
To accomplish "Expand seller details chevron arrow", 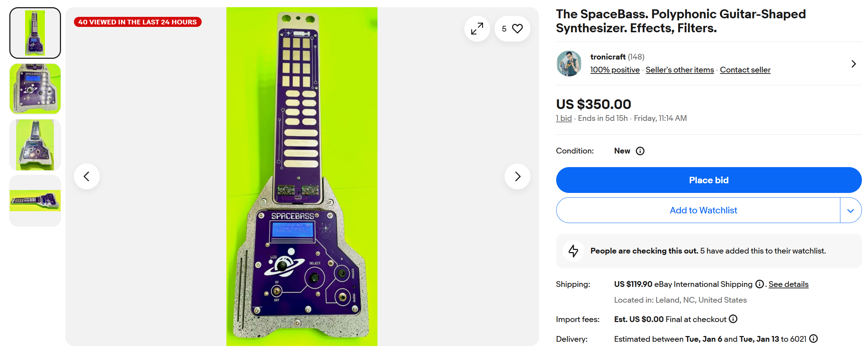I will (x=854, y=64).
